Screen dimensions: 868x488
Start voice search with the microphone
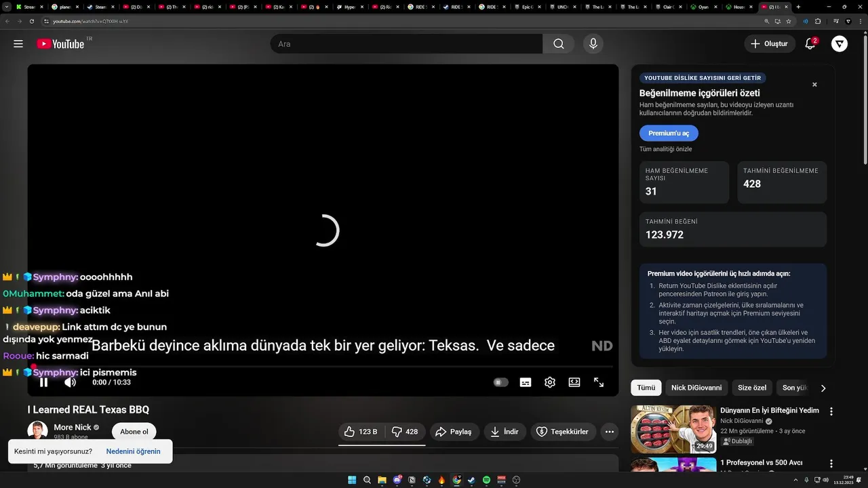pyautogui.click(x=593, y=44)
